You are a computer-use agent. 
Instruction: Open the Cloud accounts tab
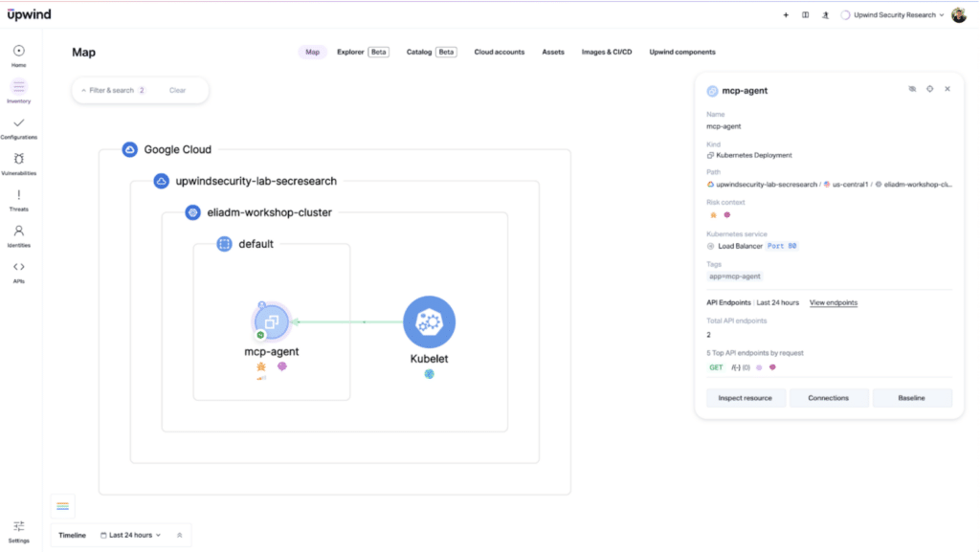click(499, 52)
